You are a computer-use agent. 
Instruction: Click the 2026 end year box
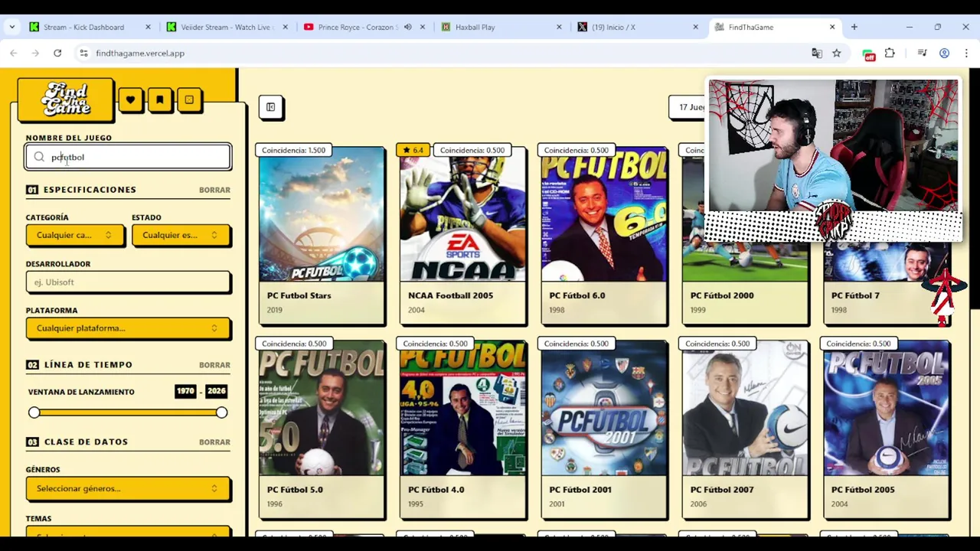217,391
